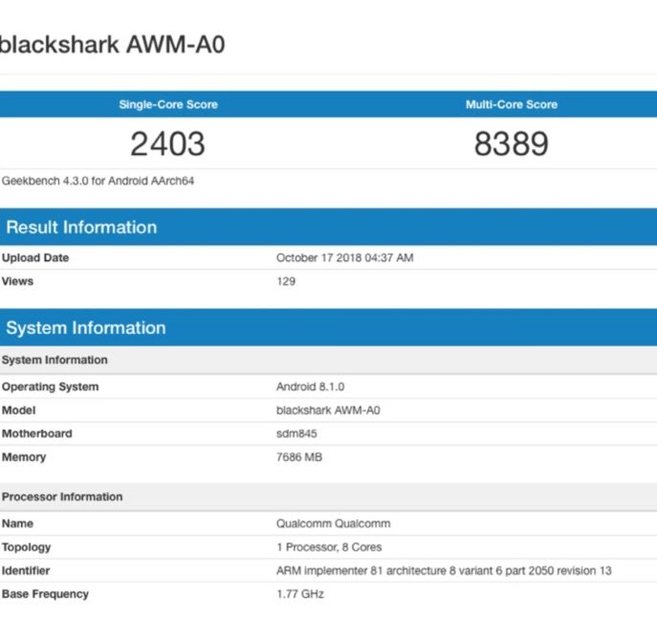
Task: Click the processor Name value Qualcomm Qualcomm
Action: click(333, 523)
